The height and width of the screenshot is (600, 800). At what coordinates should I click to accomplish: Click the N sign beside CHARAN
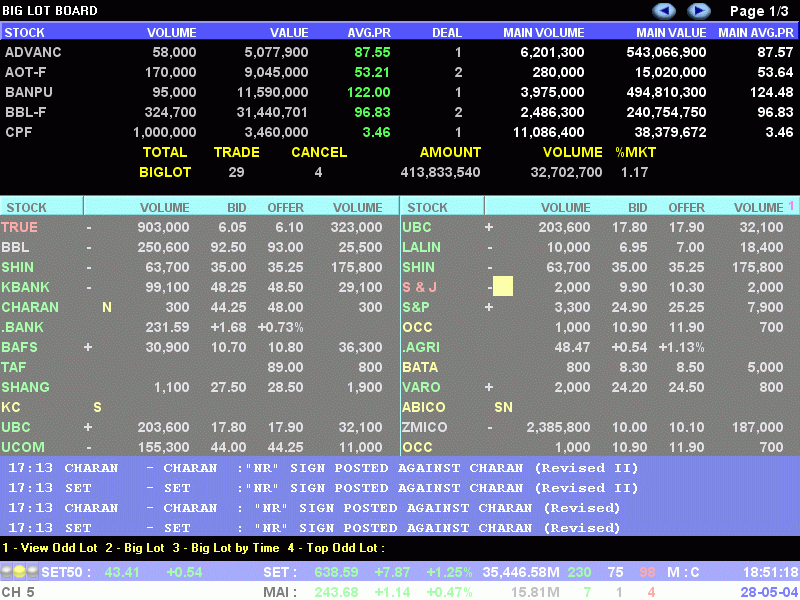pyautogui.click(x=107, y=307)
